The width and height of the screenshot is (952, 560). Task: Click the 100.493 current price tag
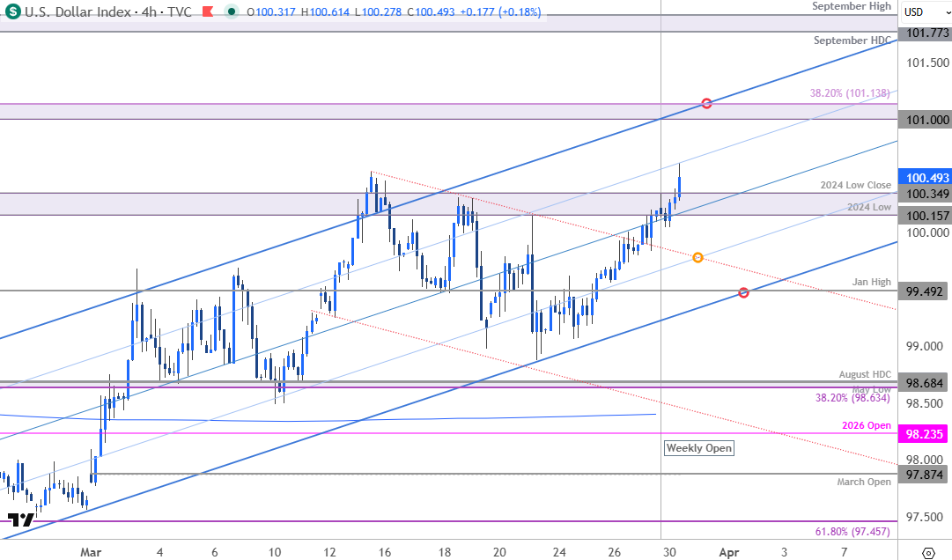[925, 177]
